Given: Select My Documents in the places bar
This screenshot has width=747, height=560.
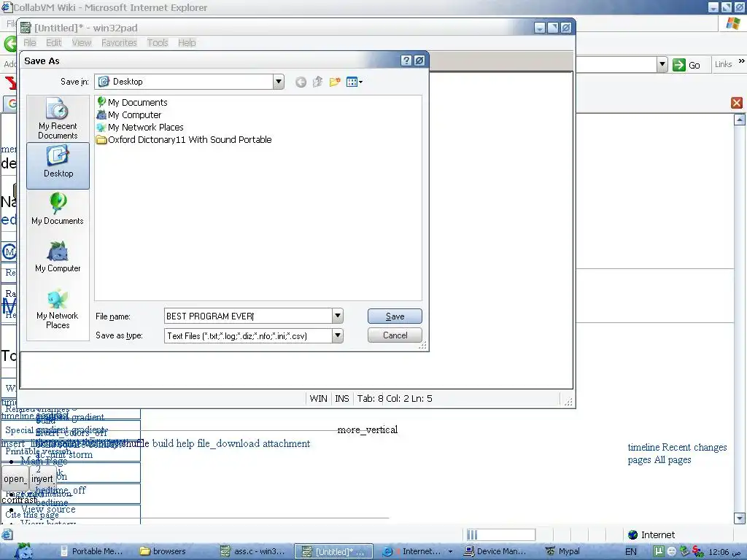Looking at the screenshot, I should coord(58,209).
